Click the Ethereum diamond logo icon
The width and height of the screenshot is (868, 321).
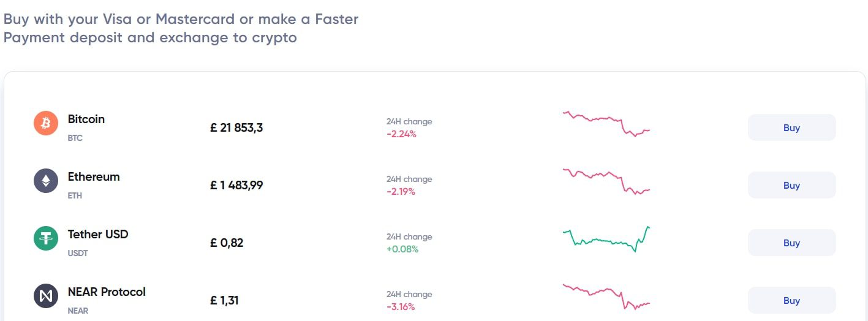pyautogui.click(x=45, y=181)
